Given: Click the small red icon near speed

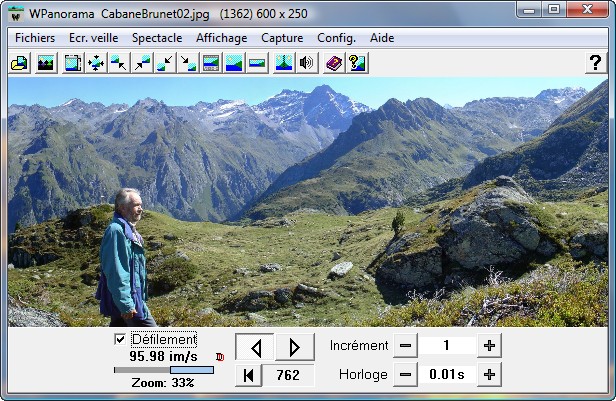Looking at the screenshot, I should tap(220, 357).
